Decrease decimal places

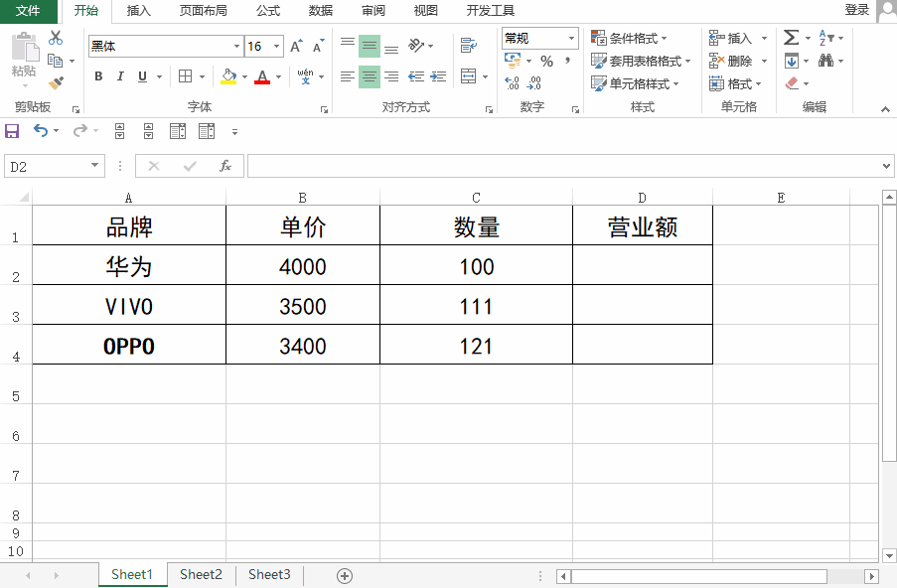pyautogui.click(x=534, y=83)
